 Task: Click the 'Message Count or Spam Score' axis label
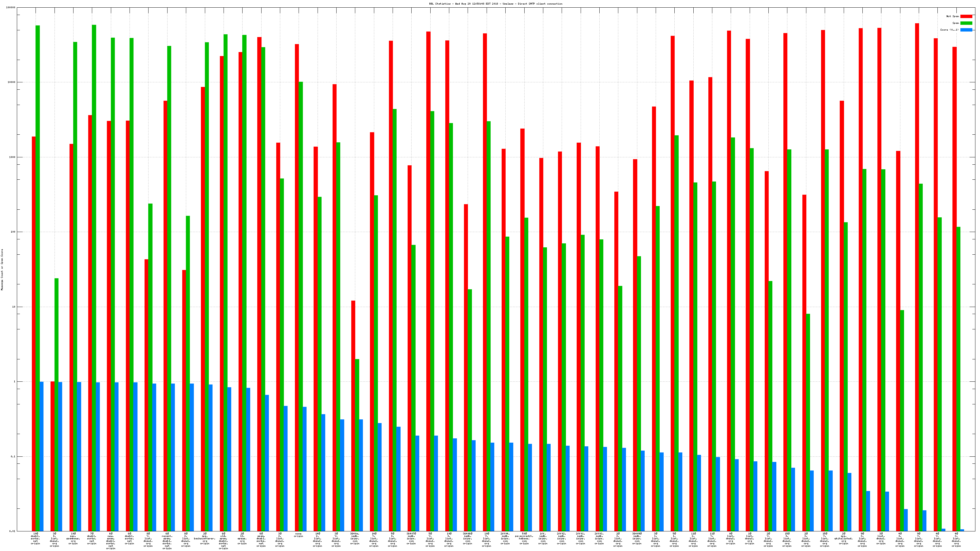point(2,270)
